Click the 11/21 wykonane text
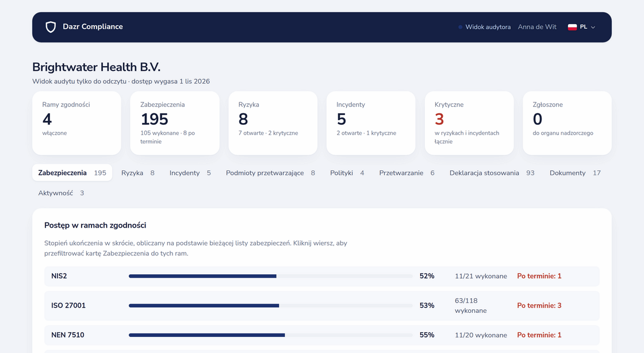Viewport: 644px width, 353px height. (481, 276)
